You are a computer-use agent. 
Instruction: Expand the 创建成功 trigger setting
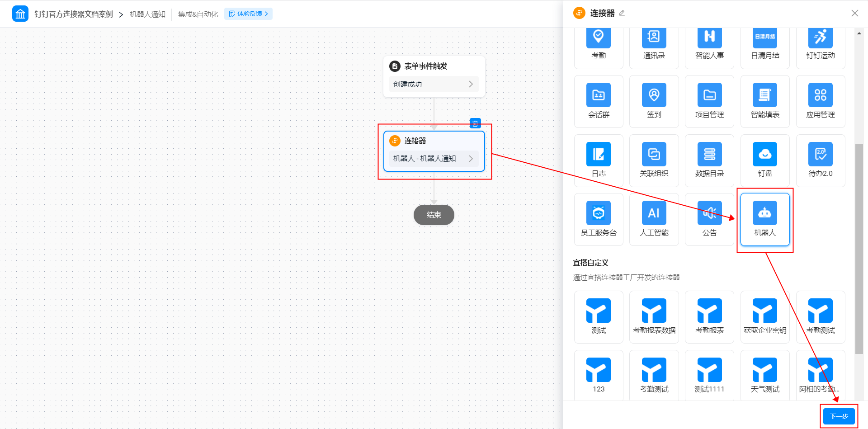point(434,84)
